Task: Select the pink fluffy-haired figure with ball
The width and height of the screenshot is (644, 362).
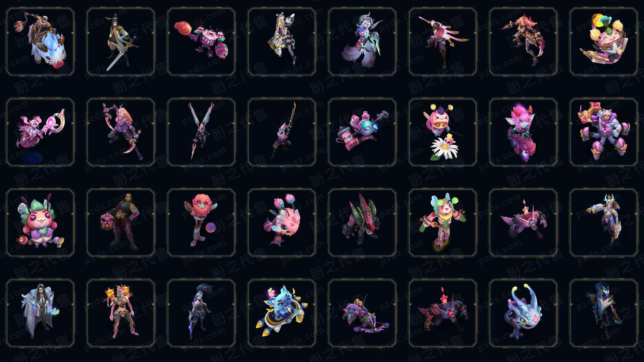Action: pos(201,223)
